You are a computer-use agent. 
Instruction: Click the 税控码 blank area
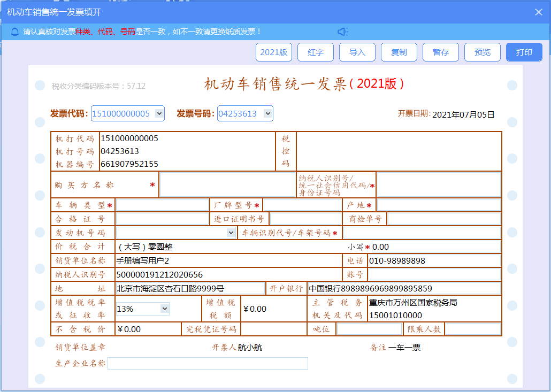[399, 151]
